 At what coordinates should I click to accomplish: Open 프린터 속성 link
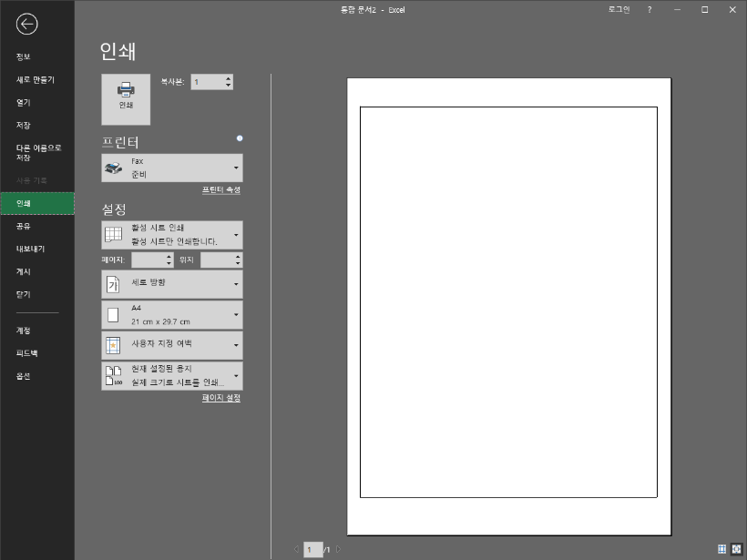[x=221, y=189]
